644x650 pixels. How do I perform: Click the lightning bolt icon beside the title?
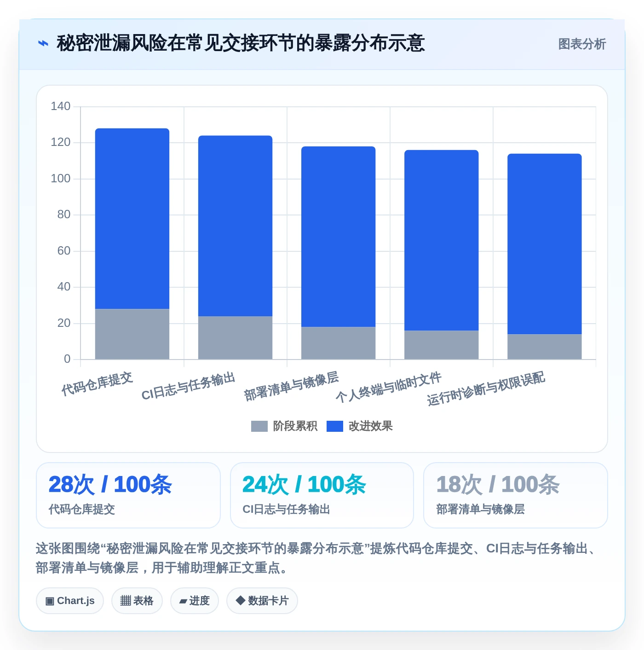[43, 44]
